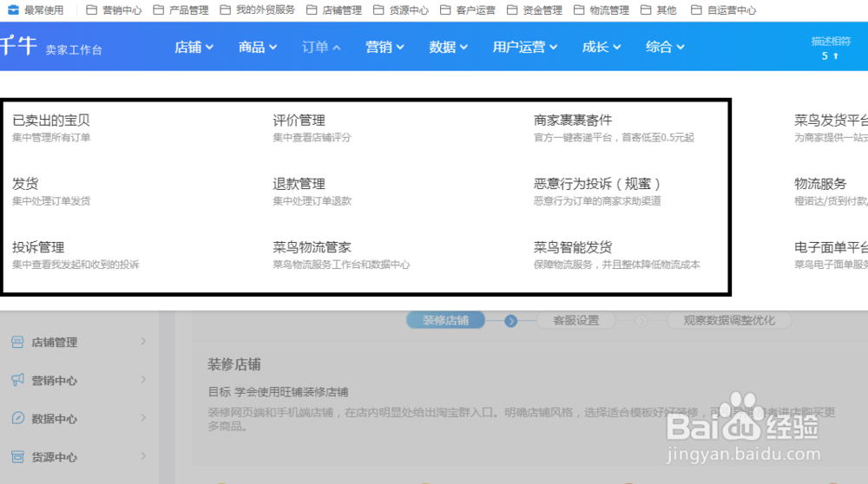Select the 装修店铺 step button
Screen dimensions: 868x484
pos(445,320)
